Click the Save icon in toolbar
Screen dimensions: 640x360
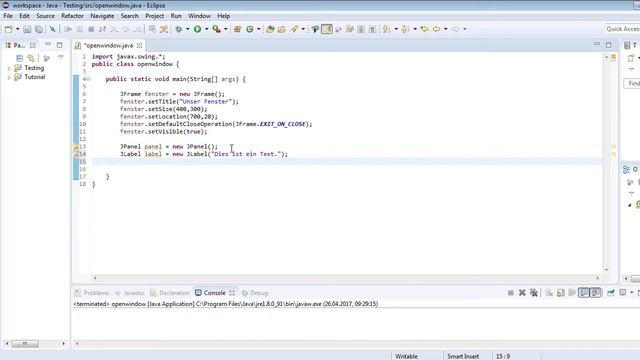pyautogui.click(x=27, y=29)
